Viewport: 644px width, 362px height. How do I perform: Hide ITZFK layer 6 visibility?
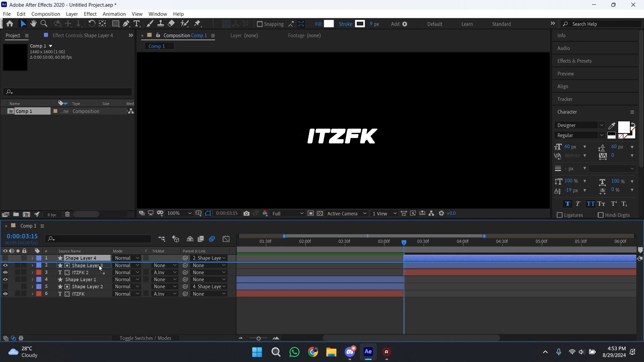point(5,294)
